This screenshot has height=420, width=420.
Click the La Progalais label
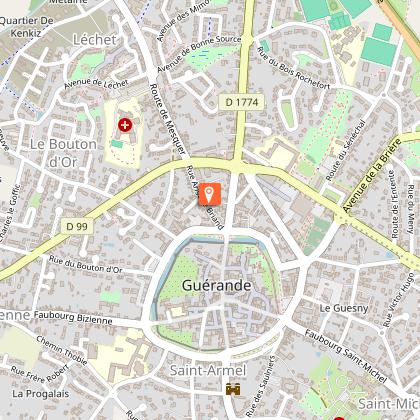coord(41,394)
